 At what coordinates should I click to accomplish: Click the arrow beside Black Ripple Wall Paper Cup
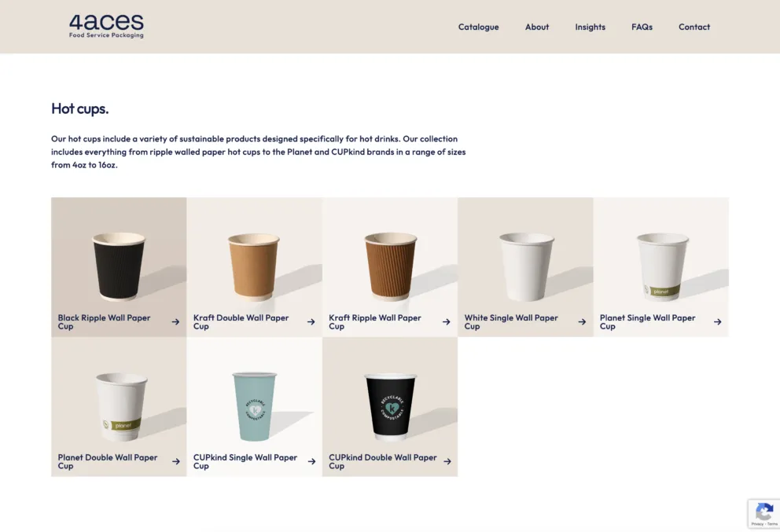(x=175, y=321)
